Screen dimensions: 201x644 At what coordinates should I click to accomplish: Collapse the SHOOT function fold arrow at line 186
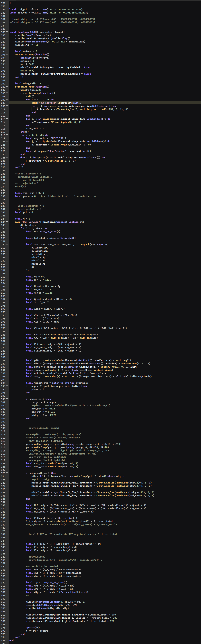click(x=7, y=32)
